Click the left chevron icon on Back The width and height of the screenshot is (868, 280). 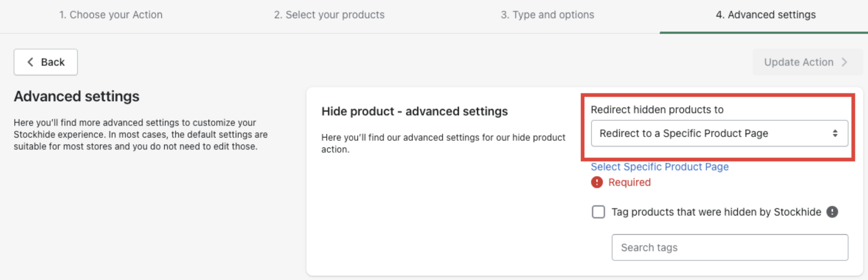pyautogui.click(x=30, y=62)
